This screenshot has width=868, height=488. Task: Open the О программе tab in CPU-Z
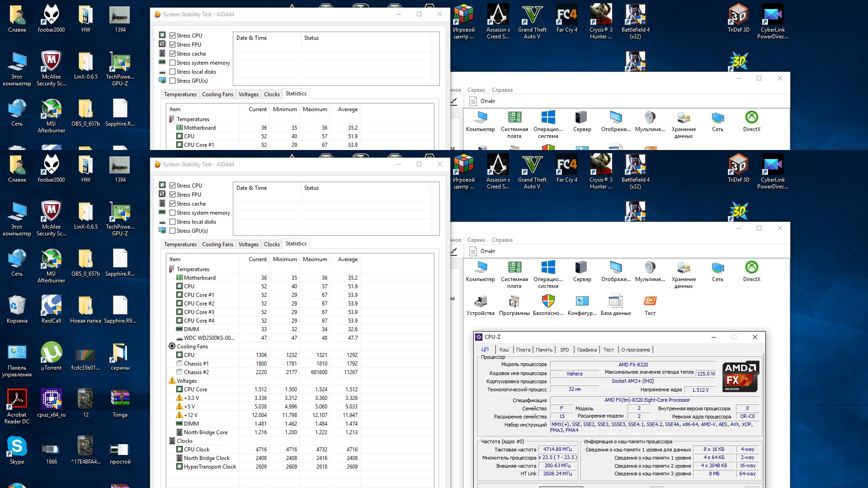click(x=635, y=350)
